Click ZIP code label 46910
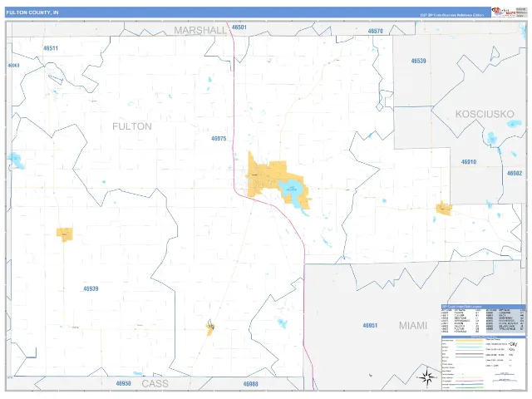The width and height of the screenshot is (532, 399). pyautogui.click(x=469, y=162)
